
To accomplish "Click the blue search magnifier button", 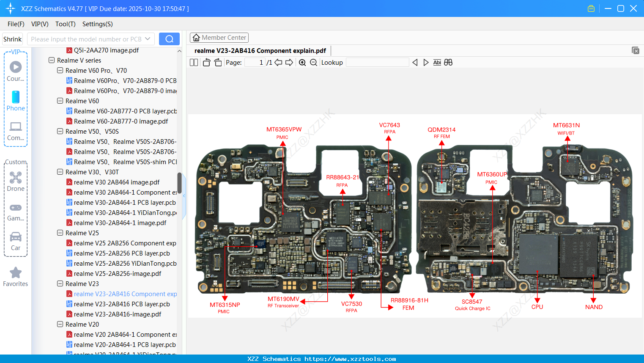I will point(169,39).
